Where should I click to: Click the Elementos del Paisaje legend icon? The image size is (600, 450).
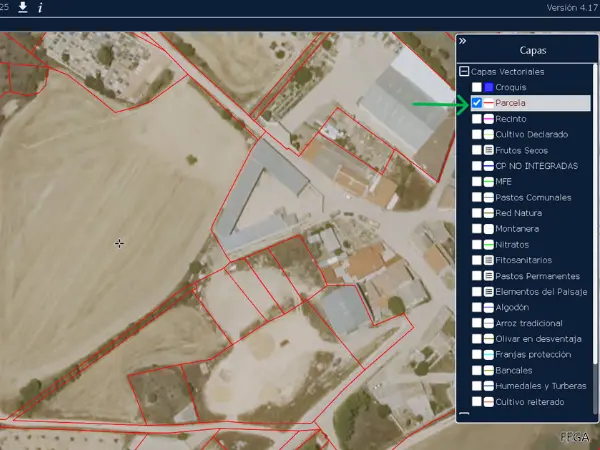(489, 291)
